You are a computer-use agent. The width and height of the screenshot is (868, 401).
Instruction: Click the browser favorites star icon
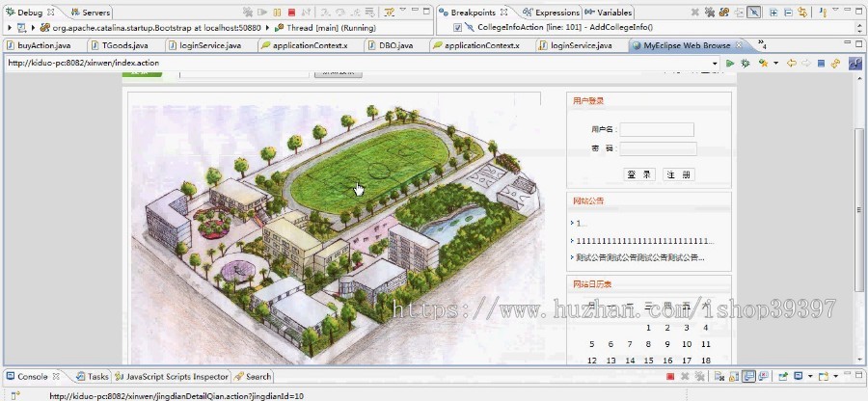coord(764,64)
